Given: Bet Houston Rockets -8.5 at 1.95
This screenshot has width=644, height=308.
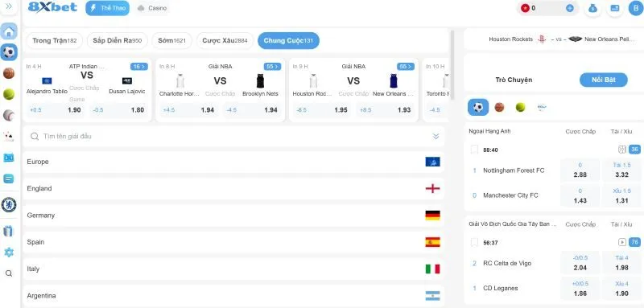Looking at the screenshot, I should tap(321, 110).
